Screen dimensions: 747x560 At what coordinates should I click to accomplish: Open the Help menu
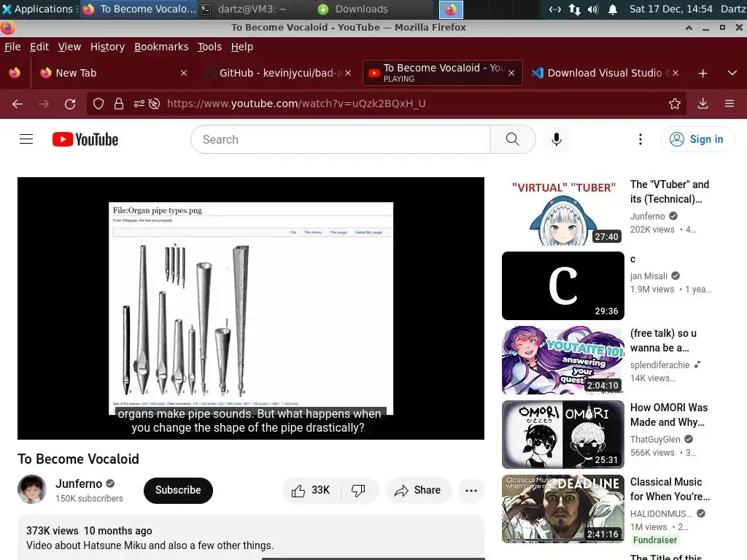tap(242, 47)
